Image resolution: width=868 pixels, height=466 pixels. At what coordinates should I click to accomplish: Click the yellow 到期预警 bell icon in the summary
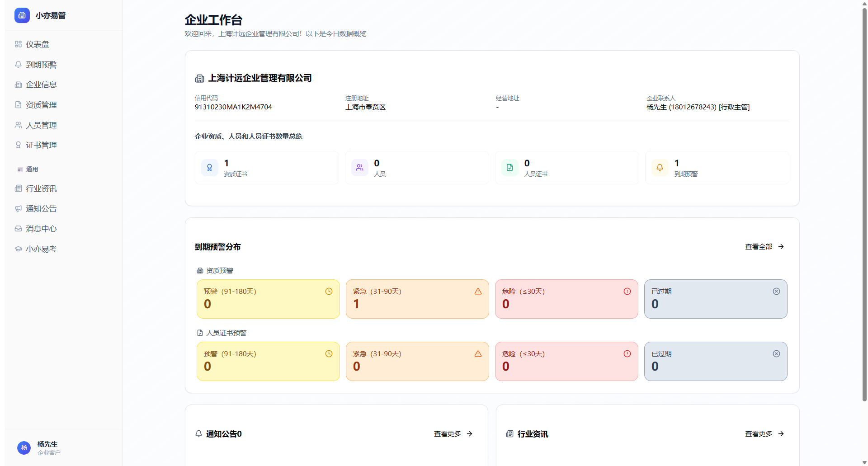click(660, 168)
